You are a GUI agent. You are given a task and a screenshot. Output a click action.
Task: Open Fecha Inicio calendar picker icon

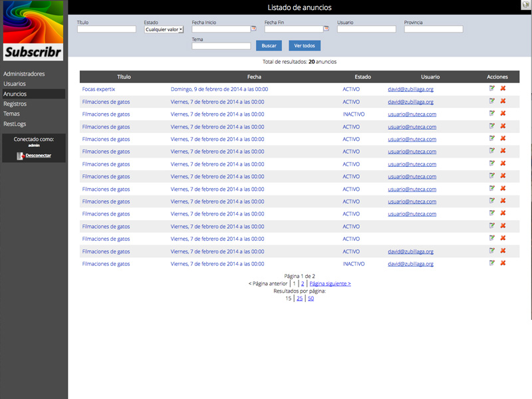[253, 29]
